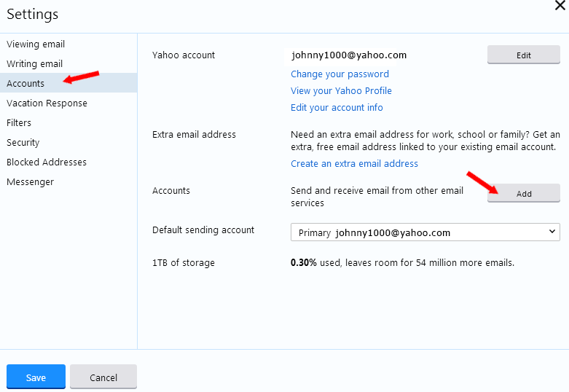569x392 pixels.
Task: Select the Accounts settings section
Action: pos(25,84)
